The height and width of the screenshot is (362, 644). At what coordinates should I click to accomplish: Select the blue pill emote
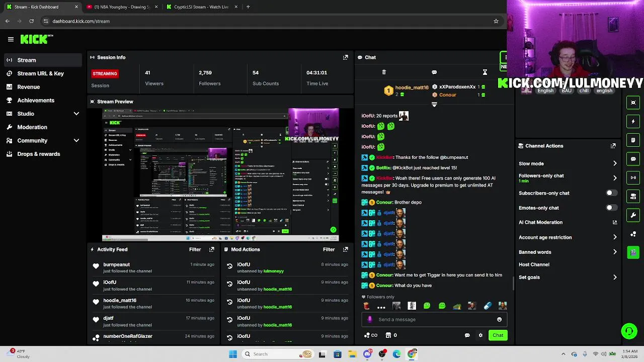487,306
